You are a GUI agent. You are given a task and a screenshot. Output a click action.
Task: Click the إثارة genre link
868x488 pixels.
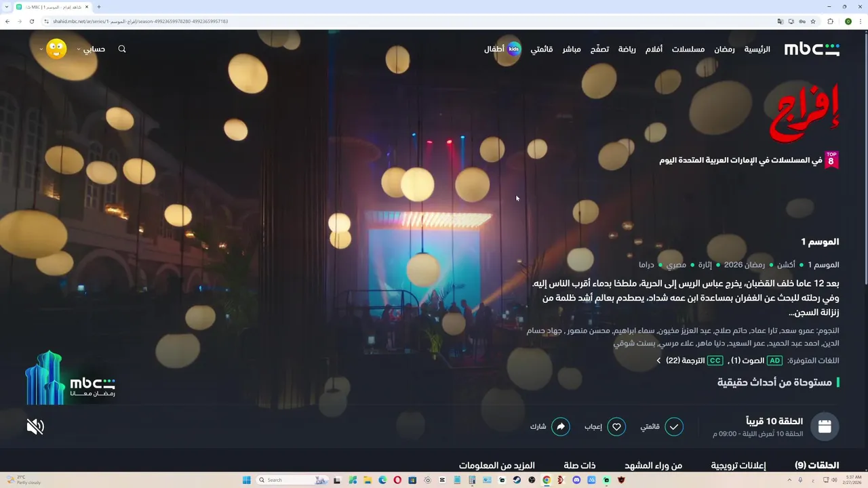click(705, 265)
